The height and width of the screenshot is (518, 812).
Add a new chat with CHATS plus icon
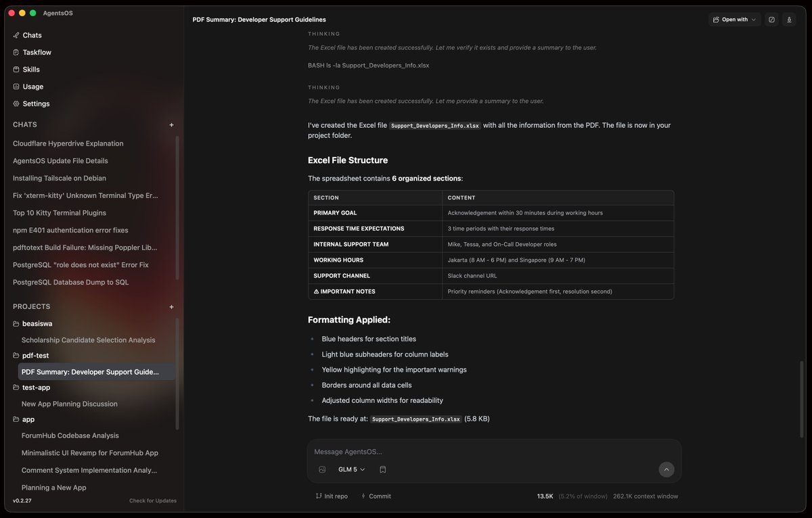tap(171, 124)
